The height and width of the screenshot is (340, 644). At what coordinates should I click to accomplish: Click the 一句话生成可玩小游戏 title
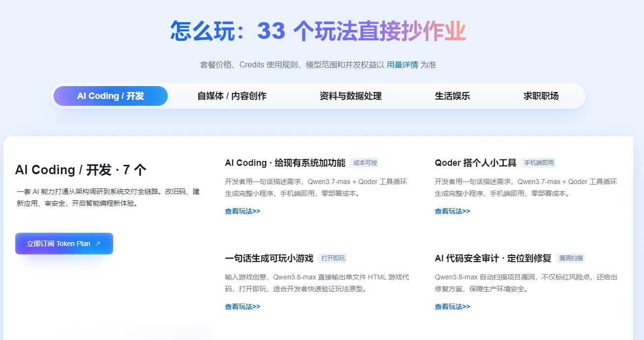[x=269, y=258]
